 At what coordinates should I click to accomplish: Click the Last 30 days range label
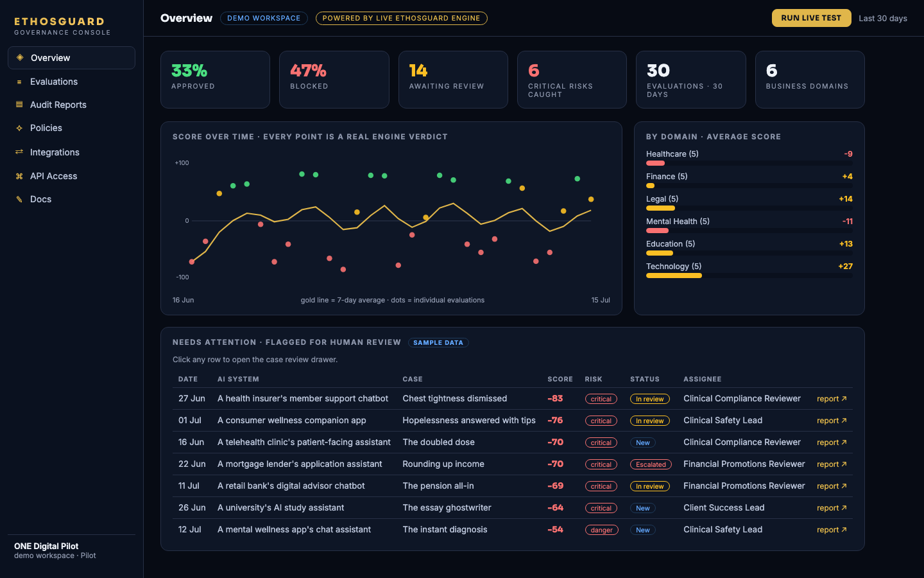pyautogui.click(x=883, y=18)
